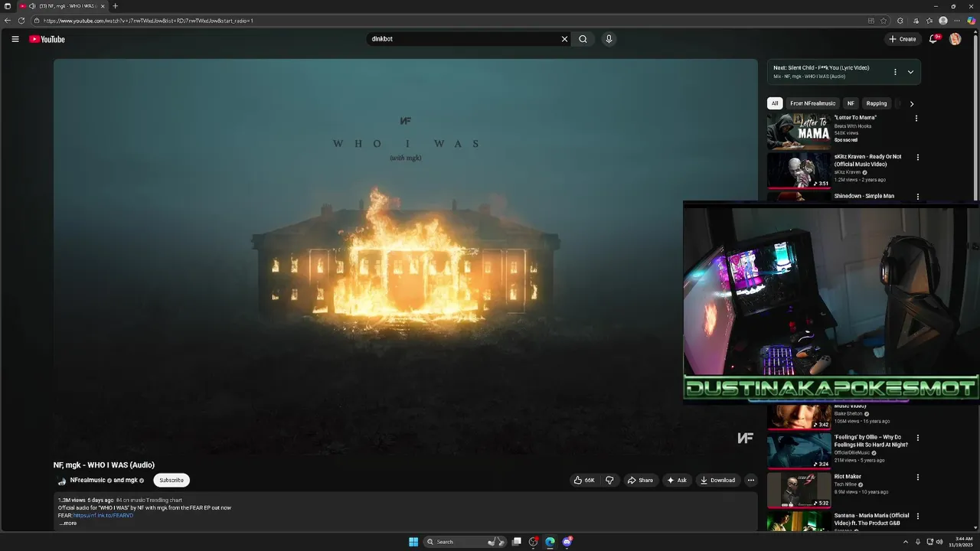Open YouTube notifications bell
Screen dimensions: 980x551
(933, 39)
